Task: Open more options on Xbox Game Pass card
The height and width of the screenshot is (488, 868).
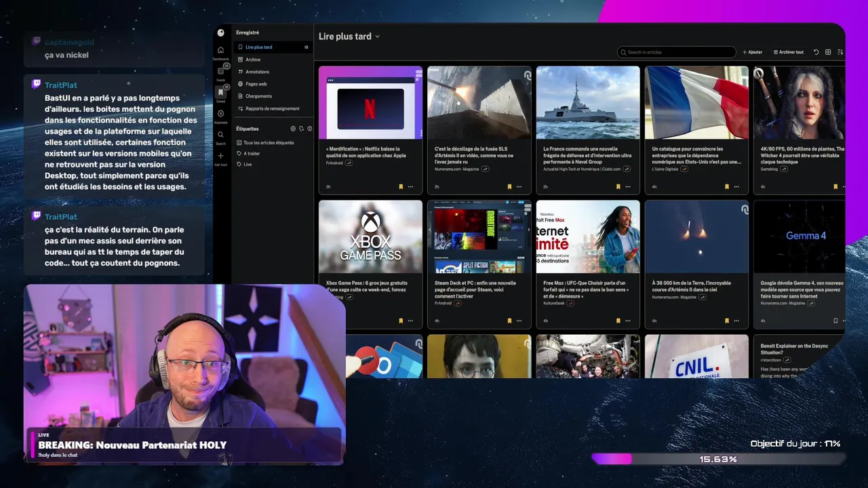Action: 410,321
